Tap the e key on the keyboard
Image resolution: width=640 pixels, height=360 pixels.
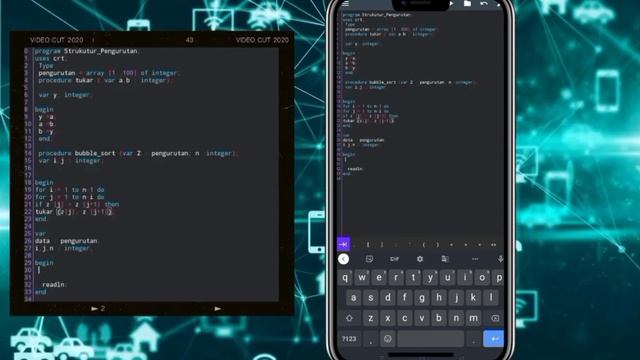[x=379, y=278]
